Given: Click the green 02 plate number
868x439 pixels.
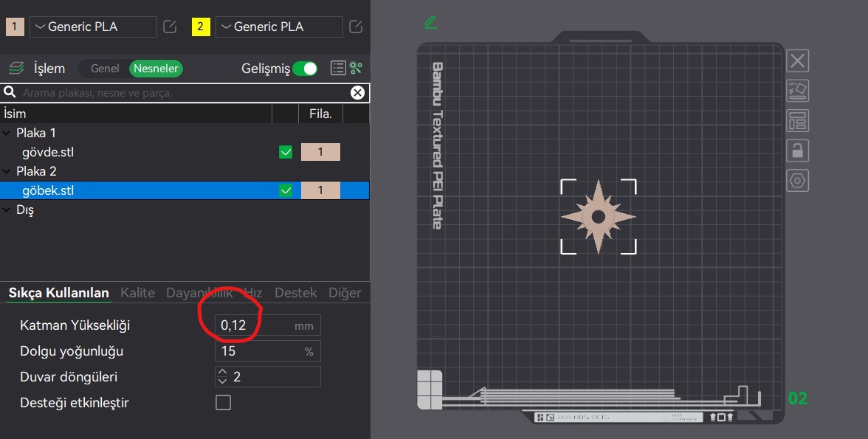Looking at the screenshot, I should [798, 398].
